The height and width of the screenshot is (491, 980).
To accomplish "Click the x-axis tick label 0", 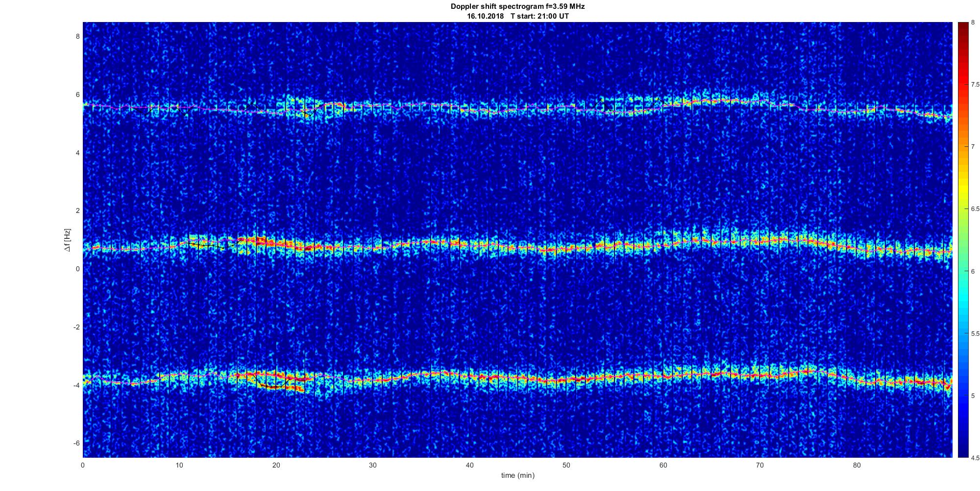I will (82, 466).
